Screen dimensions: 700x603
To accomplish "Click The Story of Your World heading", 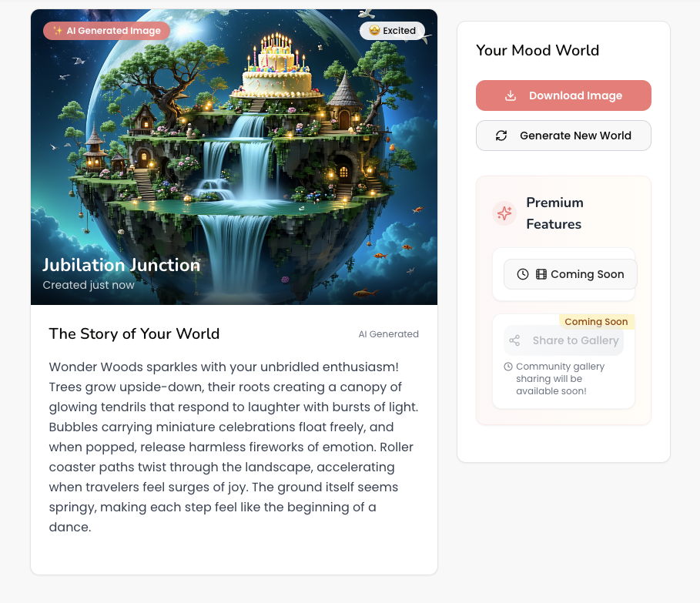I will pyautogui.click(x=134, y=334).
